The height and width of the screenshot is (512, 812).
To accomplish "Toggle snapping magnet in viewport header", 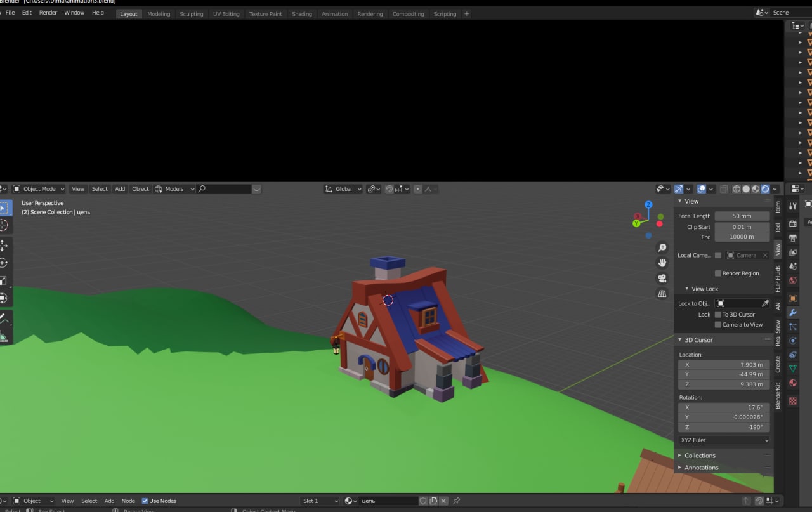I will (x=390, y=189).
